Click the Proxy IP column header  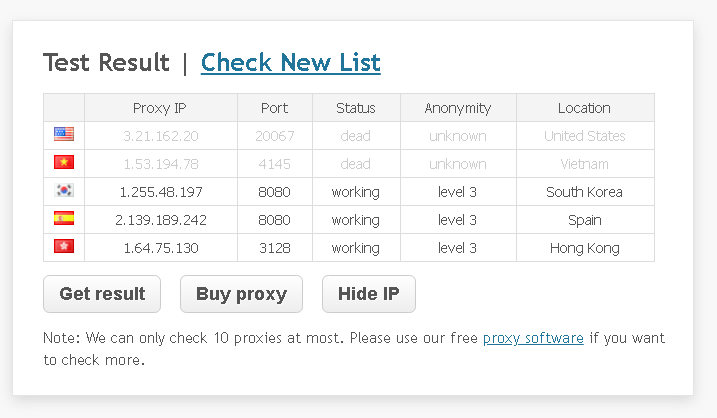(x=160, y=108)
